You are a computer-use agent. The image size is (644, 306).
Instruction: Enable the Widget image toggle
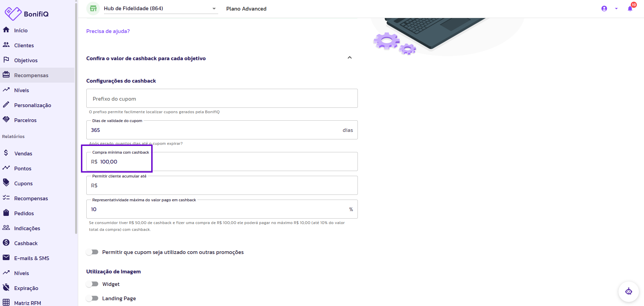(x=92, y=284)
